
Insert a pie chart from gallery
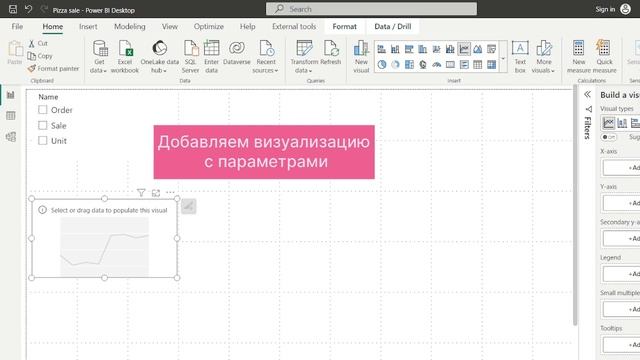coord(382,64)
